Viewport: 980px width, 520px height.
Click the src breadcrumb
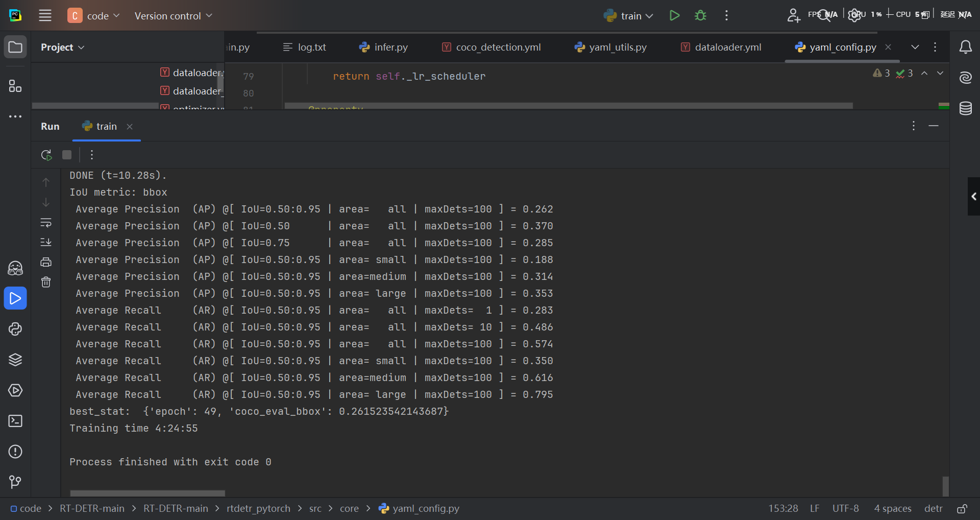click(x=315, y=508)
